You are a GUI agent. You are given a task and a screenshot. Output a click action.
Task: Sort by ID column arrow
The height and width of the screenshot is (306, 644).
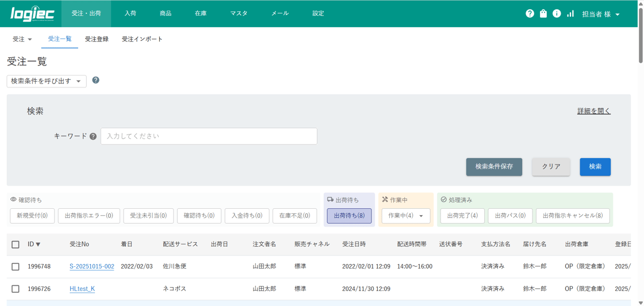39,244
